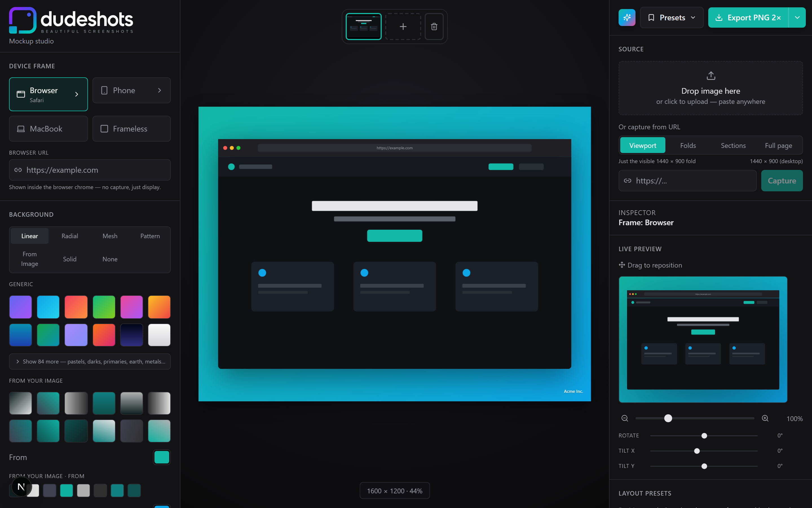Switch background to Mesh
This screenshot has height=508, width=812.
tap(110, 236)
